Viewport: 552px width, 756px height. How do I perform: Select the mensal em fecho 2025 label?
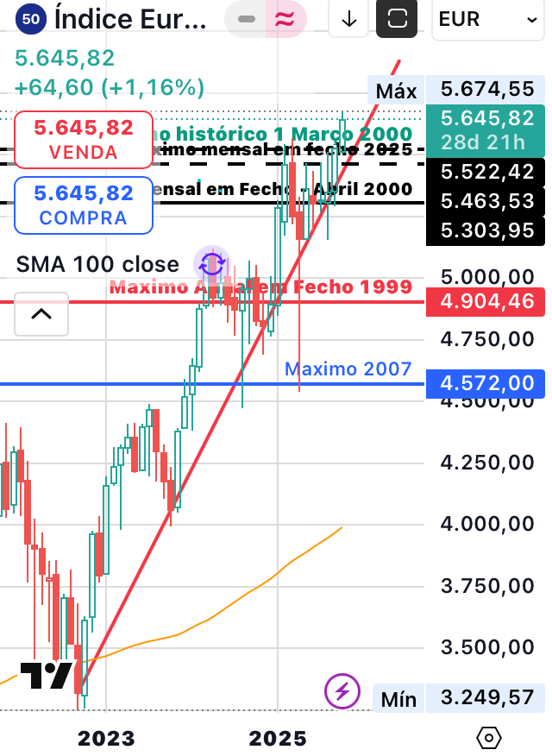(283, 150)
